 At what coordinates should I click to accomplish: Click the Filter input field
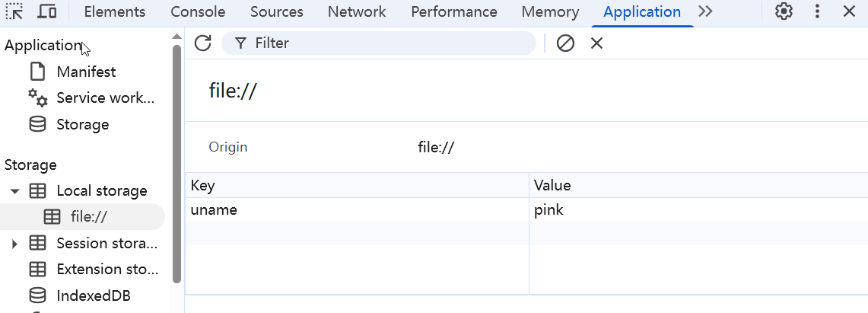click(379, 43)
